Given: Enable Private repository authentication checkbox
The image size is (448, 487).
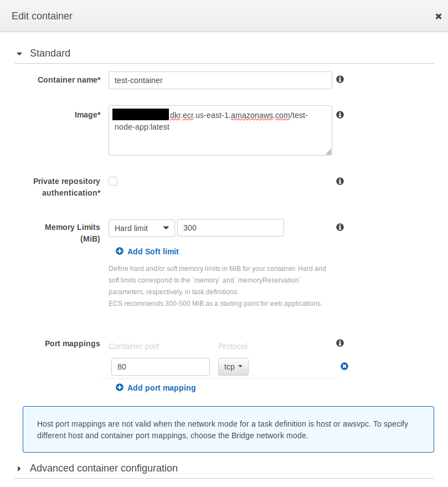Looking at the screenshot, I should [x=113, y=181].
